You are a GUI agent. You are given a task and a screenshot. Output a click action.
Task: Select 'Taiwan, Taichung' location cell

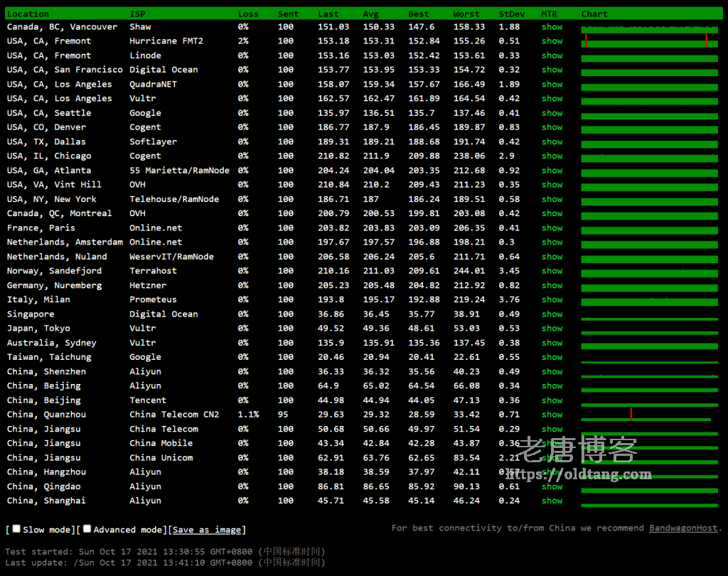tap(49, 357)
